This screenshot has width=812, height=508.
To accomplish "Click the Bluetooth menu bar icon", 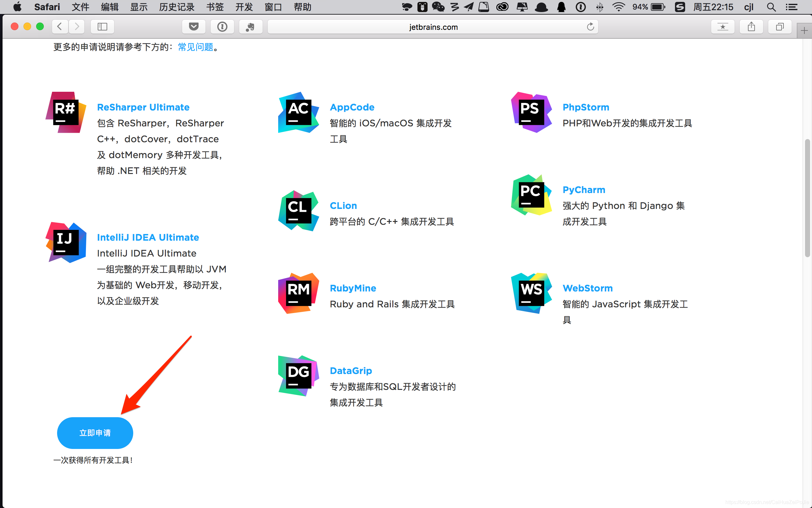I will (x=599, y=7).
